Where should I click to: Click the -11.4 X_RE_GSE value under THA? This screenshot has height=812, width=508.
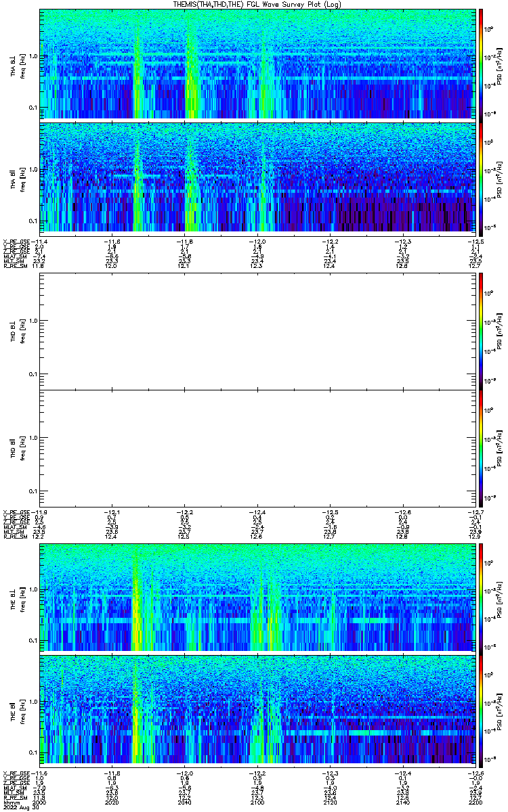(x=41, y=241)
